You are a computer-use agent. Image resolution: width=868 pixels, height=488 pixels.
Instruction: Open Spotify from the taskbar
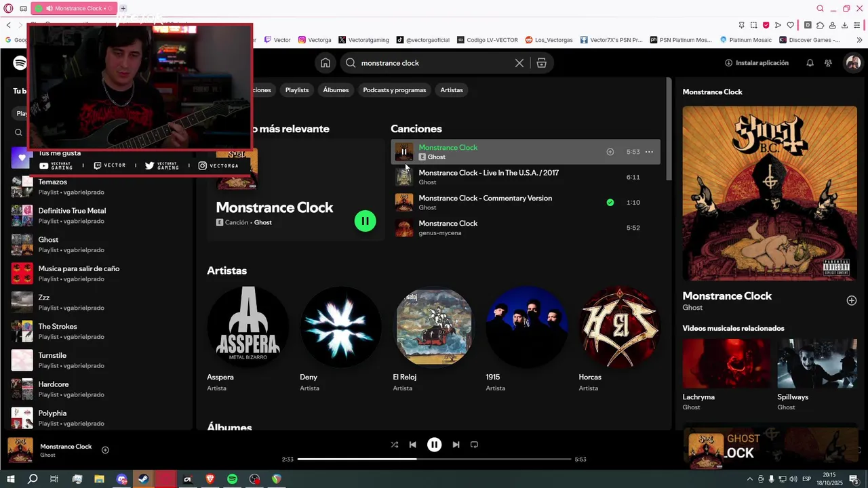pos(232,479)
